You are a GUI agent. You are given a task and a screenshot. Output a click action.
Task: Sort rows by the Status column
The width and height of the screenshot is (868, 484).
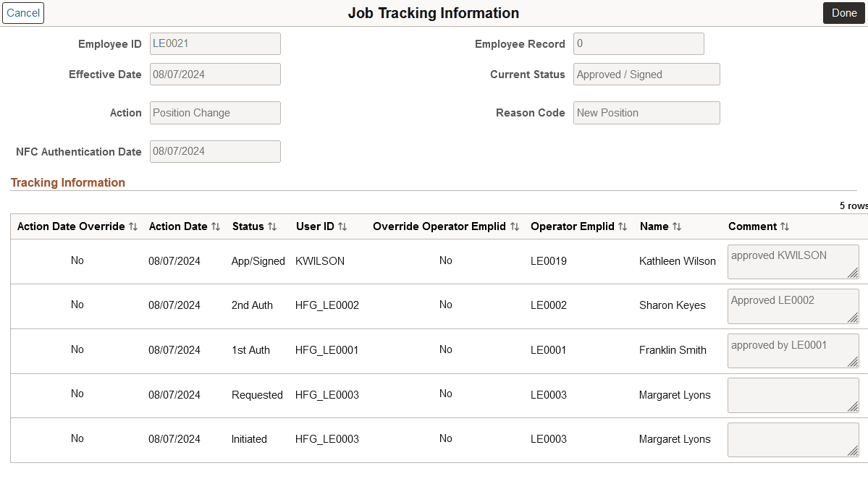point(271,226)
